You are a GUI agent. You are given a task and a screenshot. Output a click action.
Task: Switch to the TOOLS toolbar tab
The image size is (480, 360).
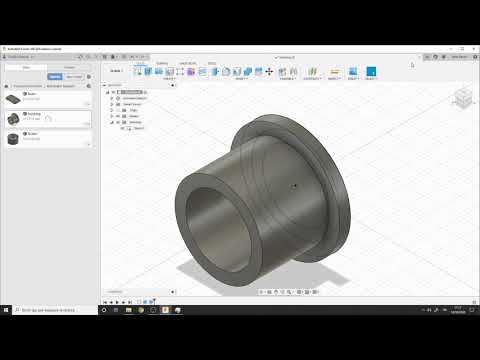tap(212, 63)
